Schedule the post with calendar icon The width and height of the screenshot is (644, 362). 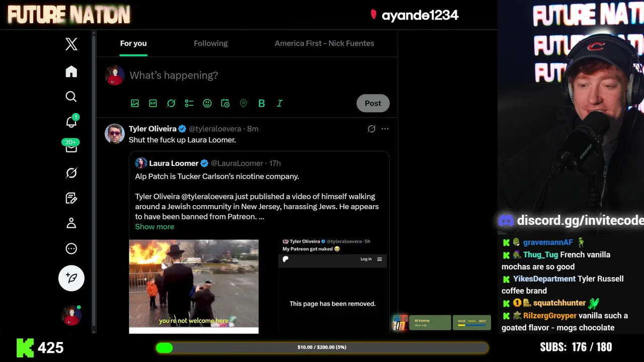(225, 103)
